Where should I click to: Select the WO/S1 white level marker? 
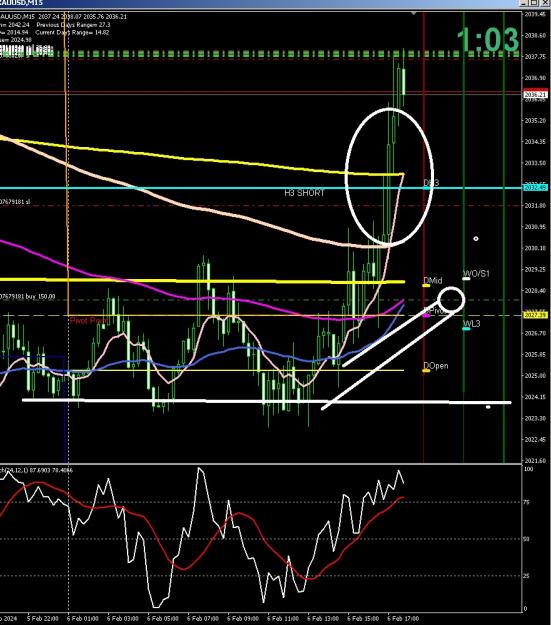pos(466,279)
